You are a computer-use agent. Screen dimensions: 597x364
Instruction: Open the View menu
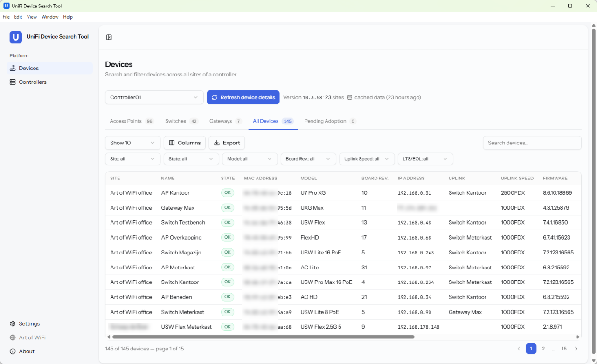click(32, 17)
